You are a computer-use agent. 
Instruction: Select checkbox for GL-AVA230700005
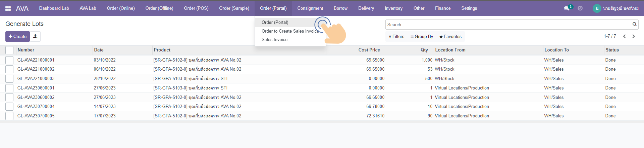(9, 116)
